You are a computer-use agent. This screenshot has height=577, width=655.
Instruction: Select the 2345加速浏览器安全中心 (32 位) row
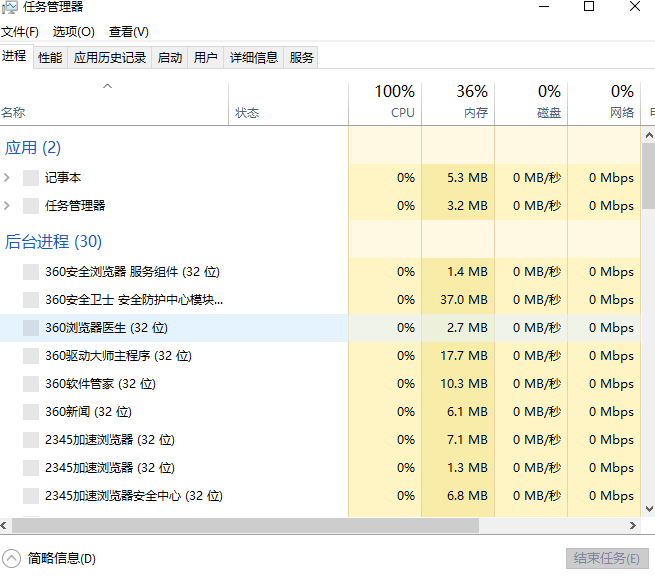(x=320, y=496)
